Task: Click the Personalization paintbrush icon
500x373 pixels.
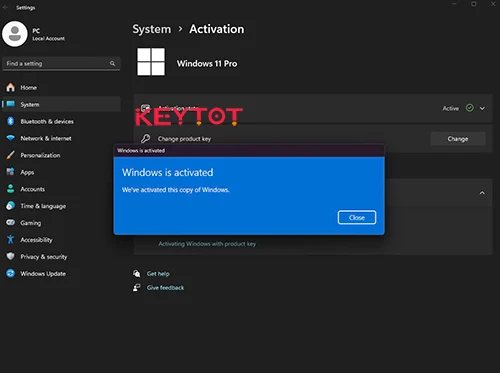Action: point(11,155)
